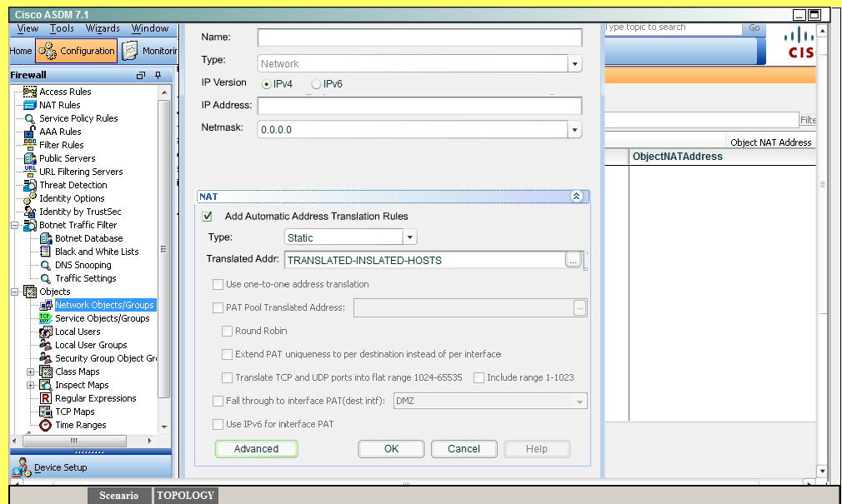Viewport: 842px width, 504px height.
Task: Open the Time Ranges clock icon
Action: coord(46,425)
